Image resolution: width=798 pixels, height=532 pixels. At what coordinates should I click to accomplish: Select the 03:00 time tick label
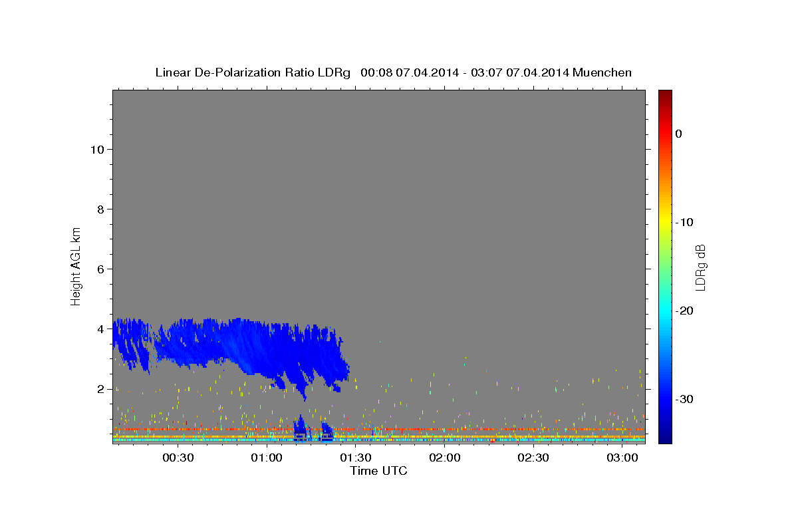coord(622,458)
